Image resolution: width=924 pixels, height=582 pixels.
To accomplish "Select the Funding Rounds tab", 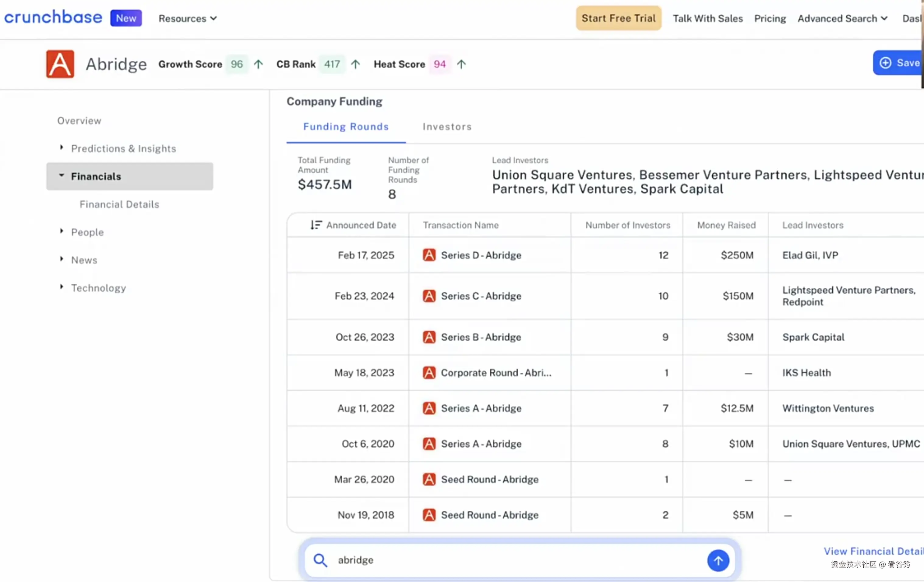I will click(346, 127).
